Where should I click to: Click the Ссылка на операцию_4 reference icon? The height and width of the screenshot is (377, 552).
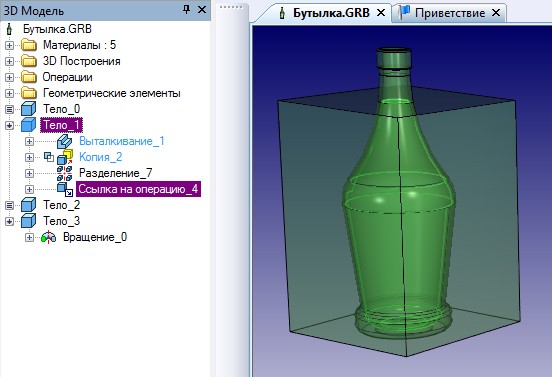click(x=65, y=189)
